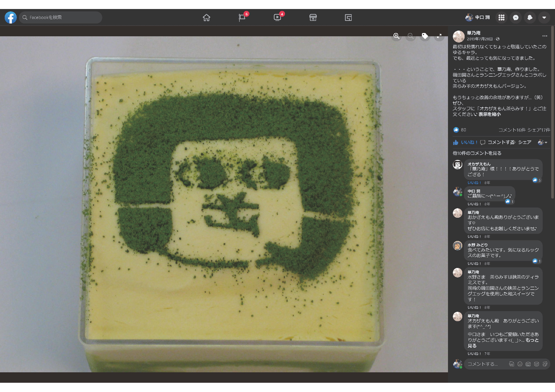Open the account dropdown arrow
This screenshot has width=555, height=392.
pos(544,18)
